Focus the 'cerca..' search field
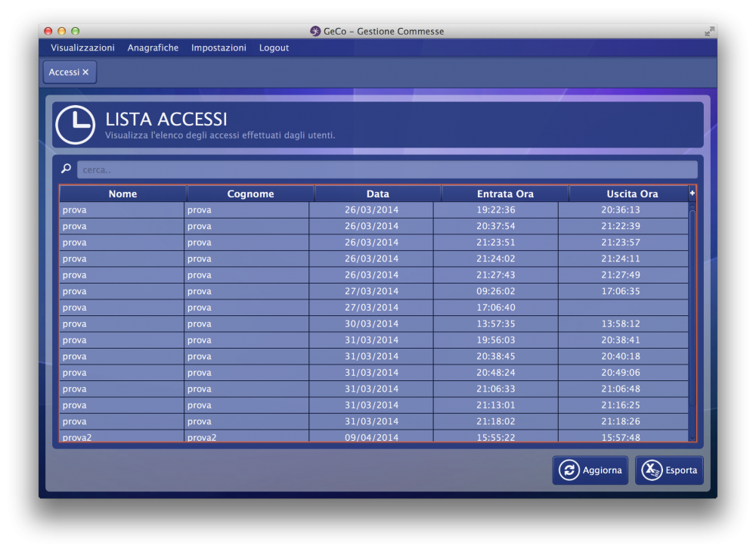Image resolution: width=756 pixels, height=552 pixels. 386,169
